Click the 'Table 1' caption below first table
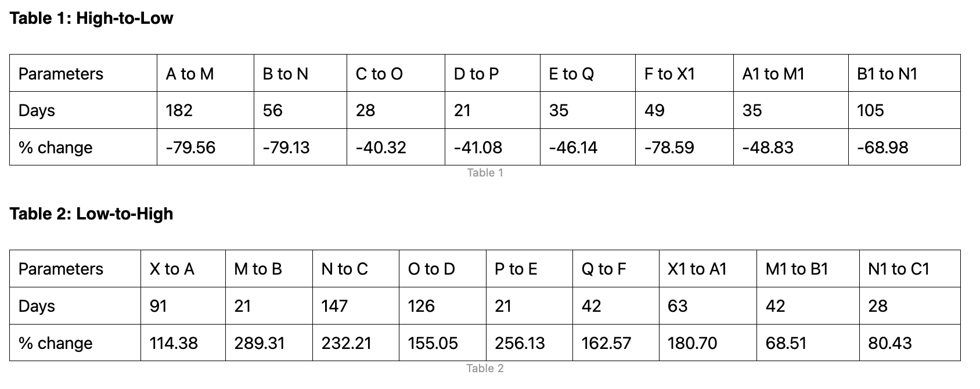This screenshot has height=389, width=980. click(485, 172)
